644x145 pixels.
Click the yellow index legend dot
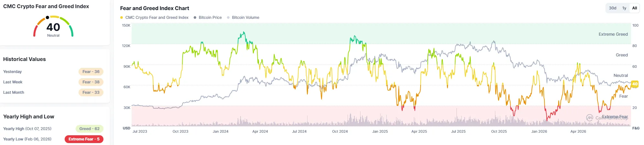122,18
